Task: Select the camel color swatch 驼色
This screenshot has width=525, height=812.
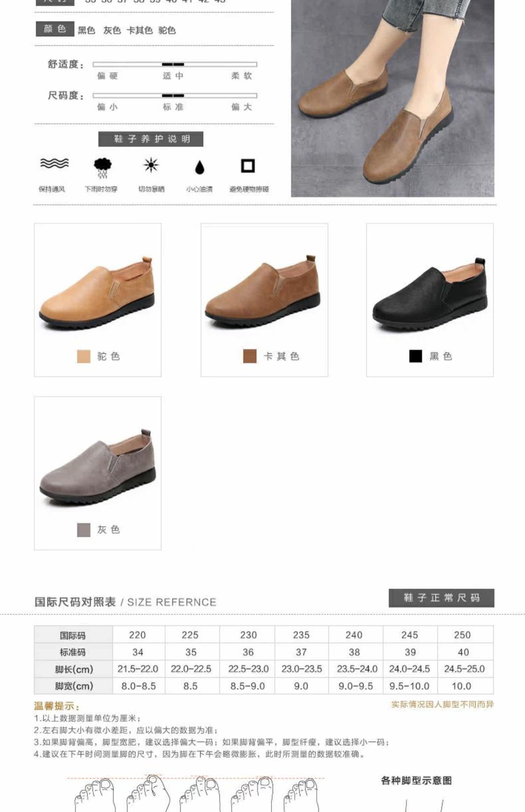Action: pyautogui.click(x=84, y=356)
